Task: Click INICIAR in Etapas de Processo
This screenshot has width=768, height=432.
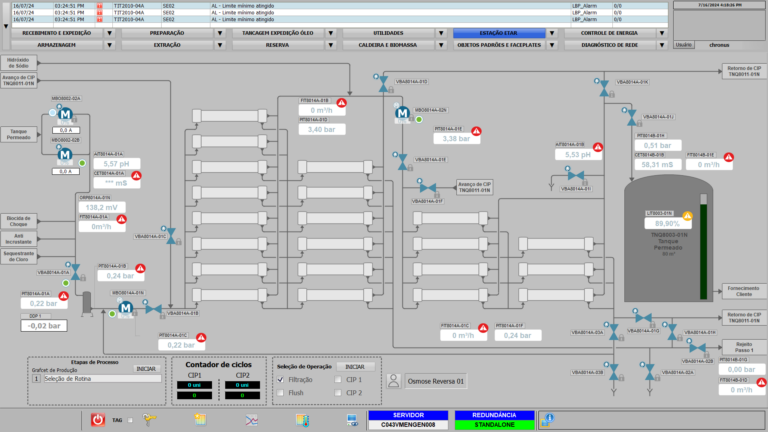Action: pyautogui.click(x=146, y=368)
